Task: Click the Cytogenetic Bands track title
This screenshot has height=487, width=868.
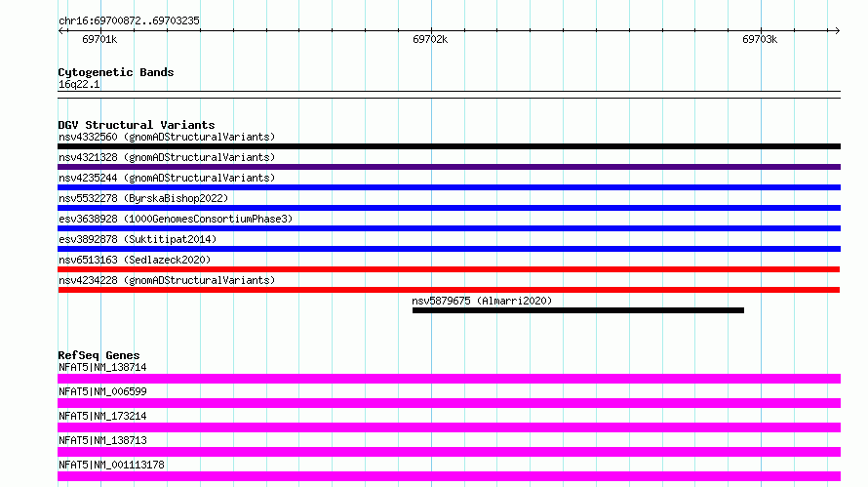Action: (x=116, y=72)
